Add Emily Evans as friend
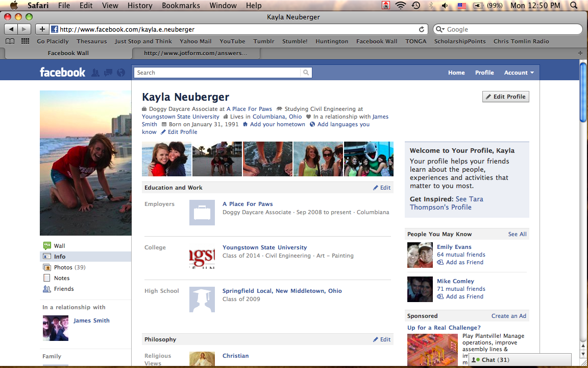Screen dimensions: 588x368 (x=464, y=262)
